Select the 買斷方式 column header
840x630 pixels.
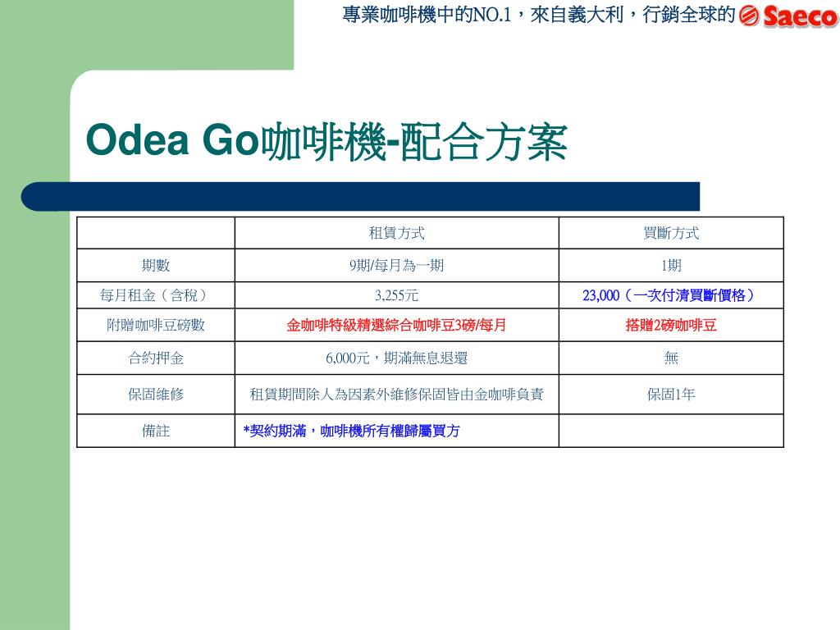pyautogui.click(x=671, y=233)
